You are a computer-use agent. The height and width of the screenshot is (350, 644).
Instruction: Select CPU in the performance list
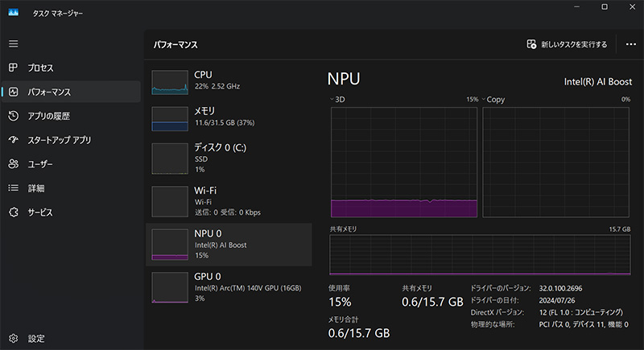click(229, 81)
